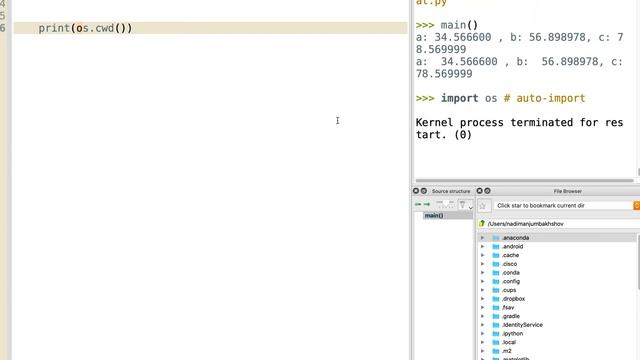Click the File Browser vertical scrollbar
This screenshot has width=640, height=360.
click(638, 261)
